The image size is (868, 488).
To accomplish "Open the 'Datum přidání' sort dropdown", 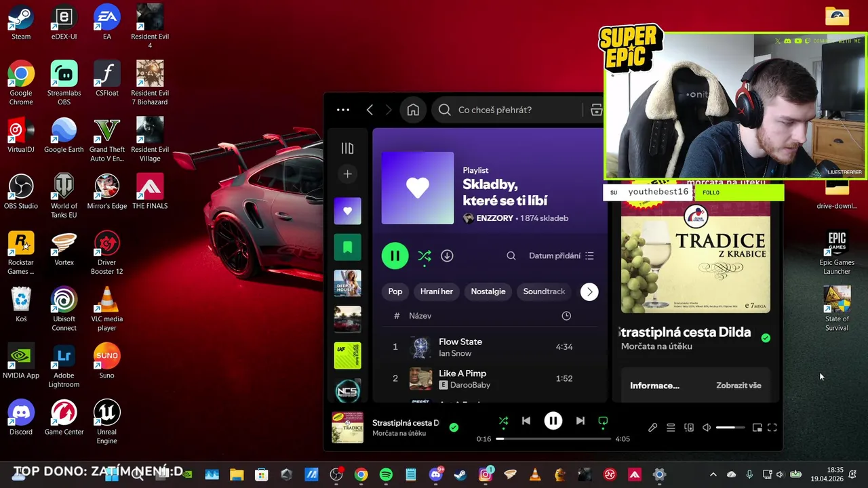I will pyautogui.click(x=561, y=256).
